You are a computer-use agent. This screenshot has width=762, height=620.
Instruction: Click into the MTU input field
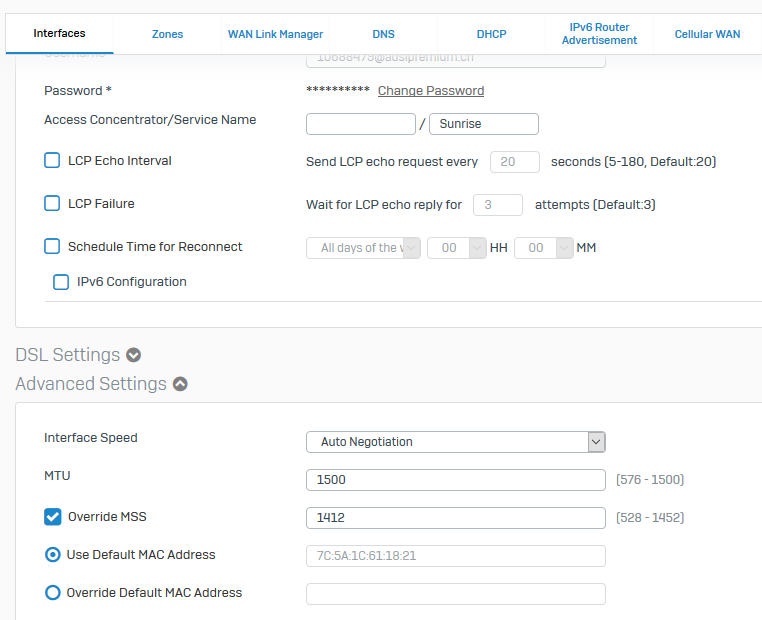[455, 480]
